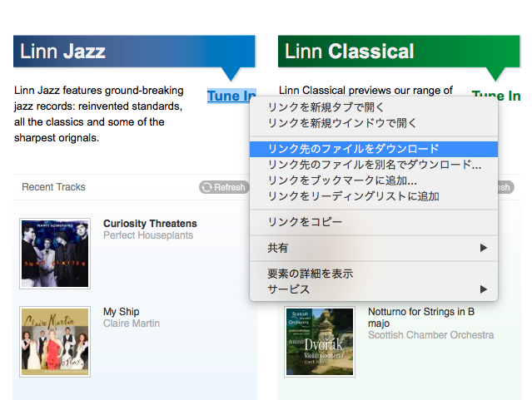Screen dimensions: 532x400
Task: Select リンクをコピー from the menu
Action: [x=374, y=222]
